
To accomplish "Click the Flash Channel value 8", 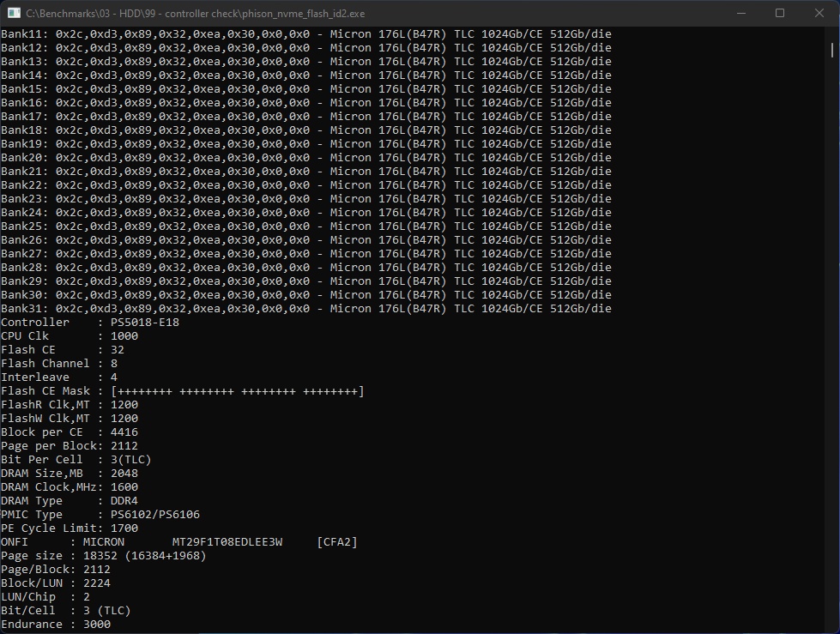I will [x=114, y=364].
